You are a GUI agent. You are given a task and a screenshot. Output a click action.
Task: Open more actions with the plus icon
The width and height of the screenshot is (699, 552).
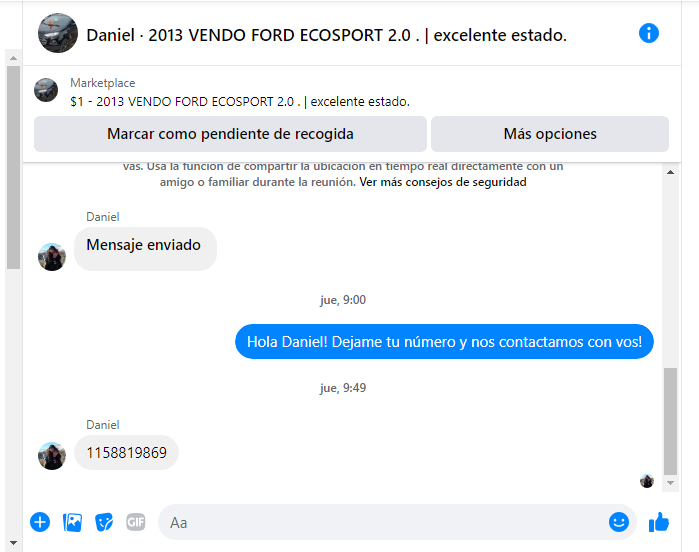pos(40,522)
